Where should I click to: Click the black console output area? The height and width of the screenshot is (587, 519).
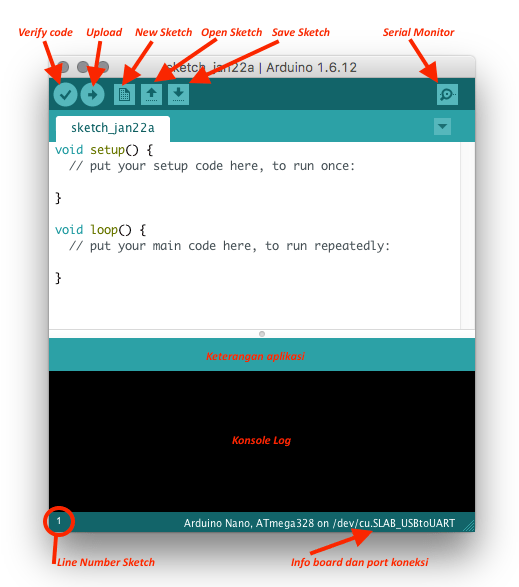pos(262,441)
